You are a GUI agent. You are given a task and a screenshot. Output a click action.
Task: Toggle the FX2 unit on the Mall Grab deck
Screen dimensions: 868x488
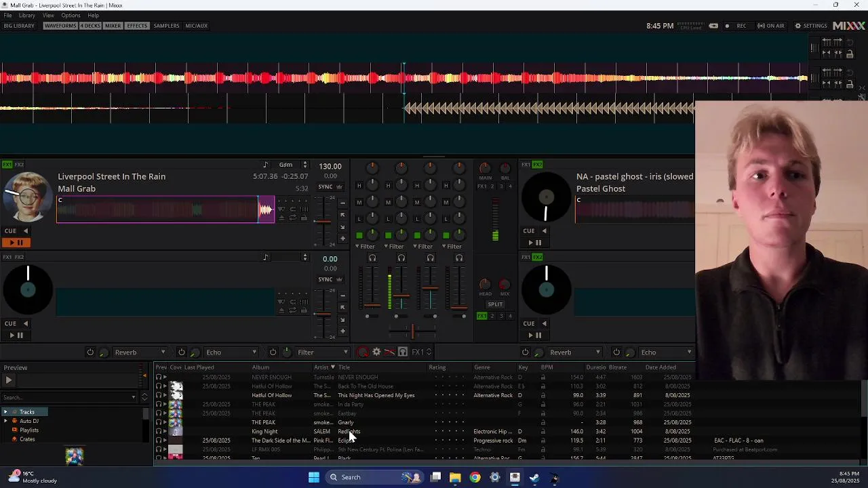[19, 165]
